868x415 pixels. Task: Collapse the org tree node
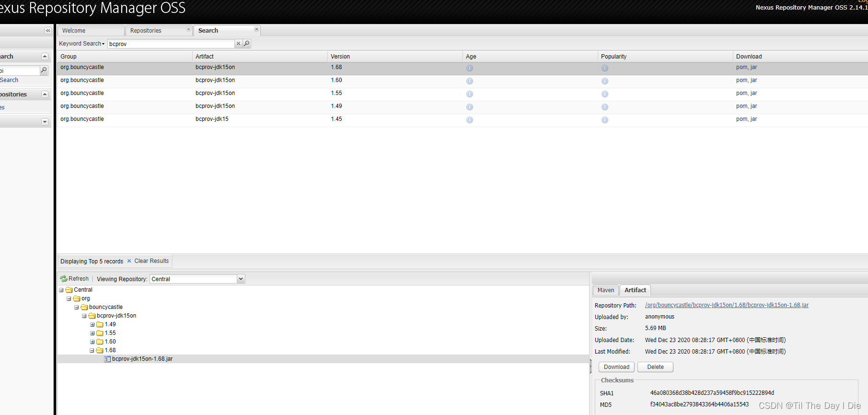point(69,299)
